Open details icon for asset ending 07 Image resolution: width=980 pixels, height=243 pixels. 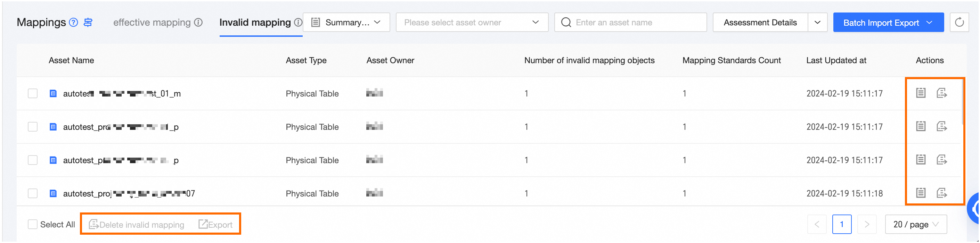pos(921,193)
